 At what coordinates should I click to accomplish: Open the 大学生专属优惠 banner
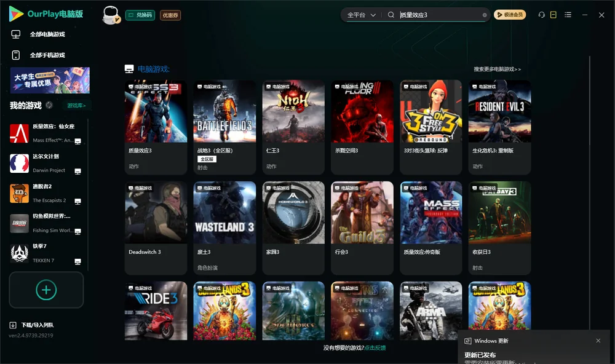pos(50,80)
